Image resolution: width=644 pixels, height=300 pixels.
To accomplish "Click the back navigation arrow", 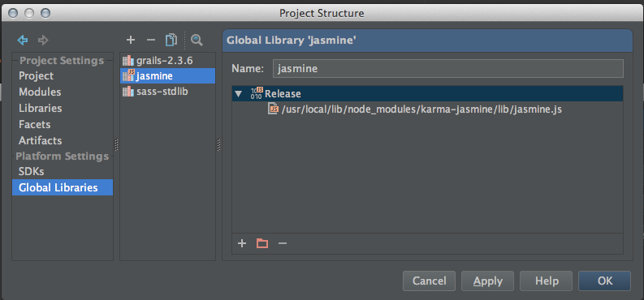I will coord(22,41).
